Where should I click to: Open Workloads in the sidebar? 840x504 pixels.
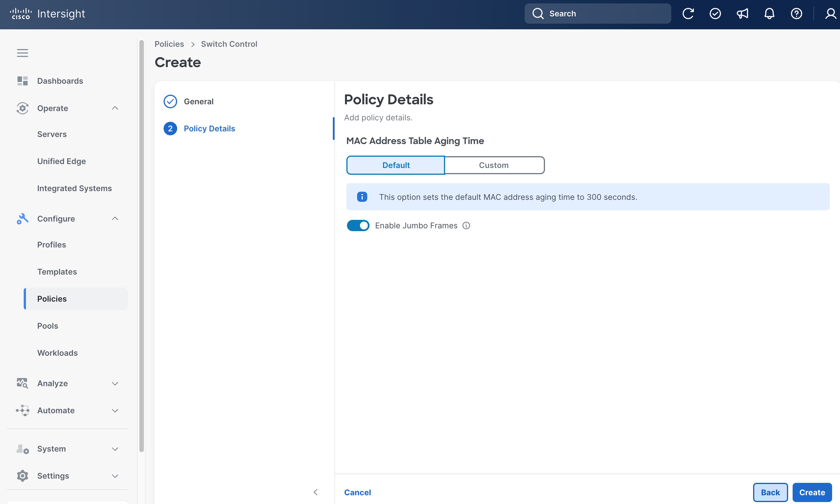tap(58, 353)
